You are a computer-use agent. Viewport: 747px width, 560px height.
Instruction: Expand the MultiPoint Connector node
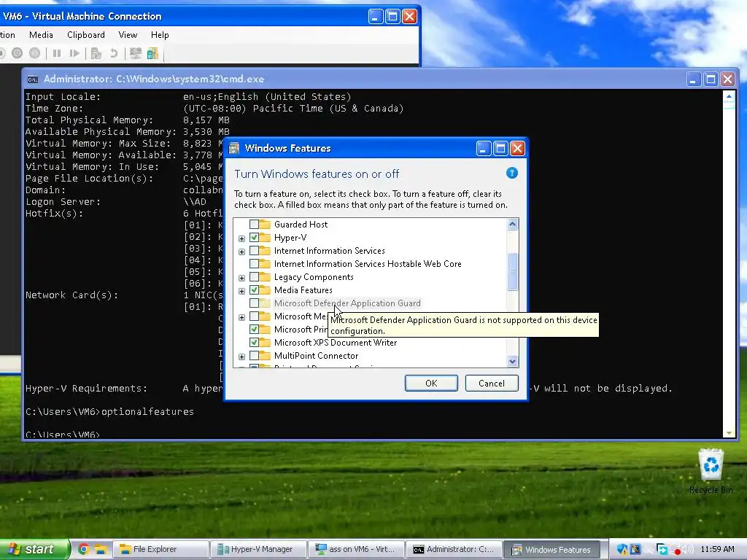(242, 357)
